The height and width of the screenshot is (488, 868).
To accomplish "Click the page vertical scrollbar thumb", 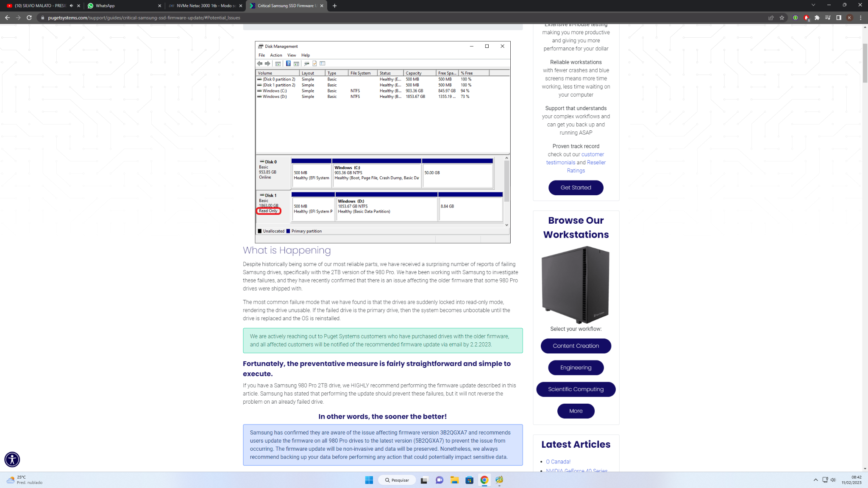I will click(865, 63).
